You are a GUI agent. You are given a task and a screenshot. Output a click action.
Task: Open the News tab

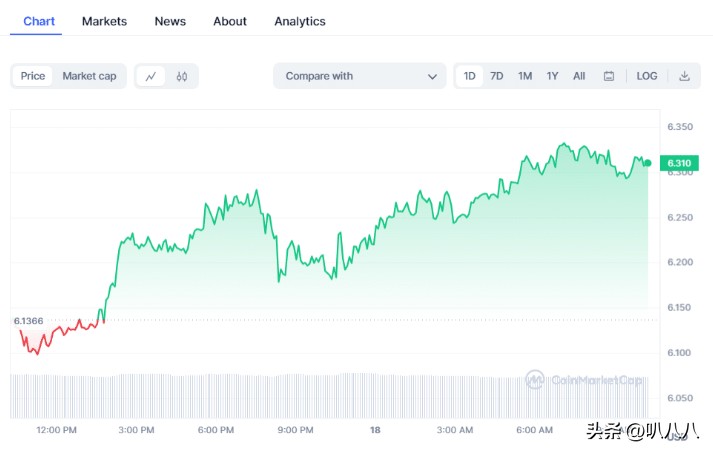point(170,21)
